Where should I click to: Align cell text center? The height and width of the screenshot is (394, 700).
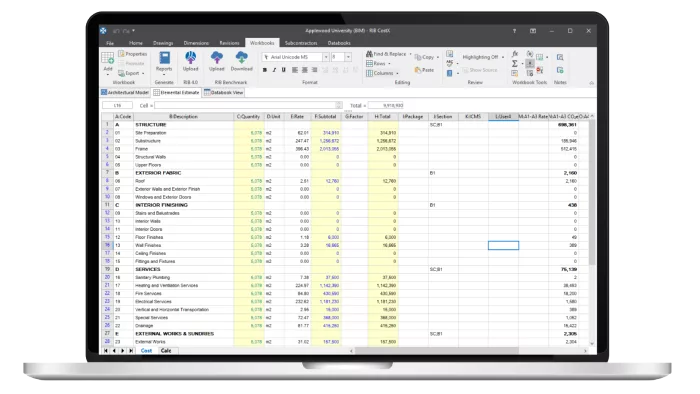tap(304, 70)
